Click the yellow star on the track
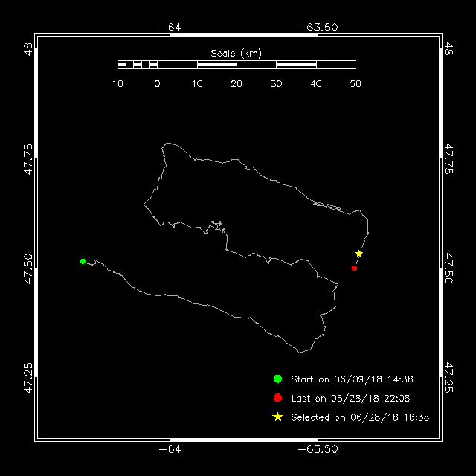The image size is (476, 476). [x=358, y=254]
